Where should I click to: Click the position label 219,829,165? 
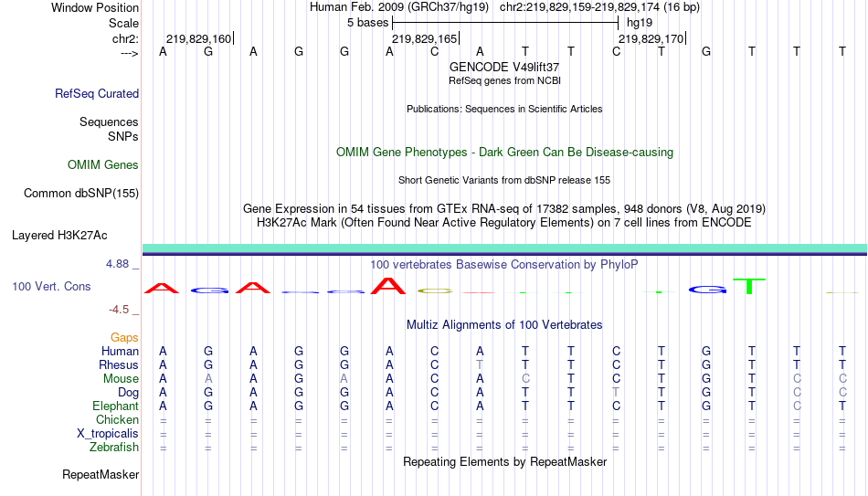click(425, 38)
